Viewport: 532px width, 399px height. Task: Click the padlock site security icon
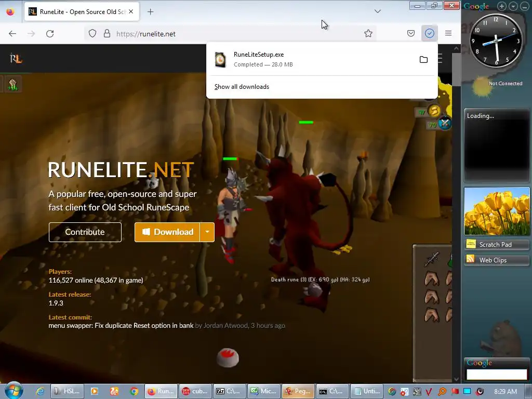[x=107, y=34]
